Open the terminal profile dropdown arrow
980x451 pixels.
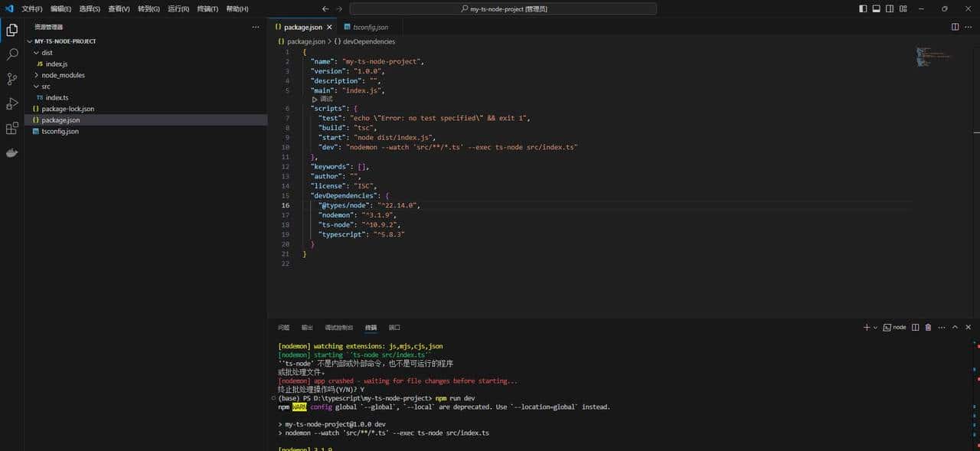click(x=875, y=327)
